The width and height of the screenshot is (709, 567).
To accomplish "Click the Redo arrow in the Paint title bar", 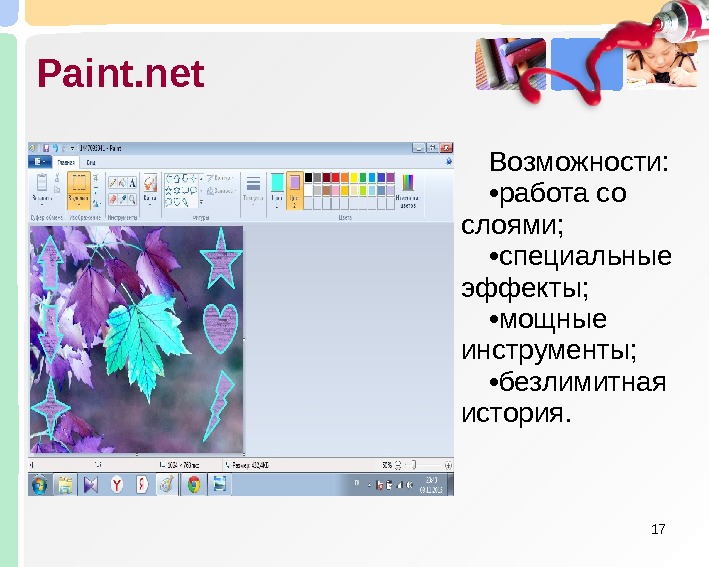I will pos(65,148).
